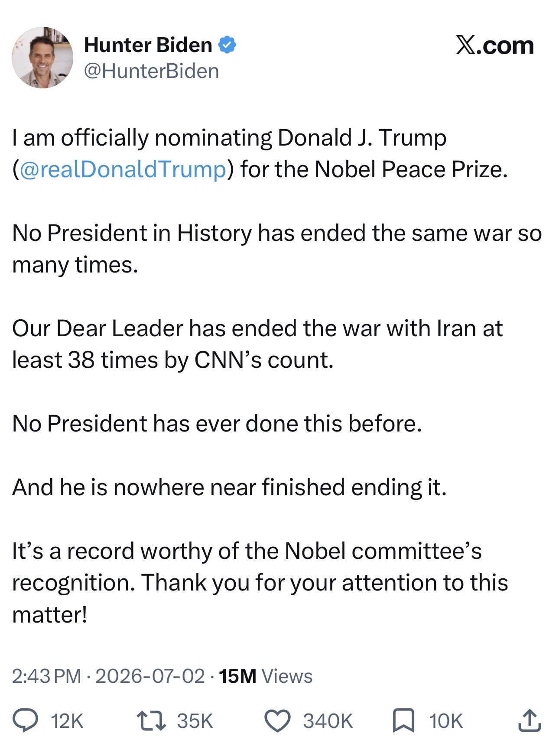This screenshot has height=756, width=559.
Task: Visit the @HunterBiden handle
Action: click(x=151, y=71)
